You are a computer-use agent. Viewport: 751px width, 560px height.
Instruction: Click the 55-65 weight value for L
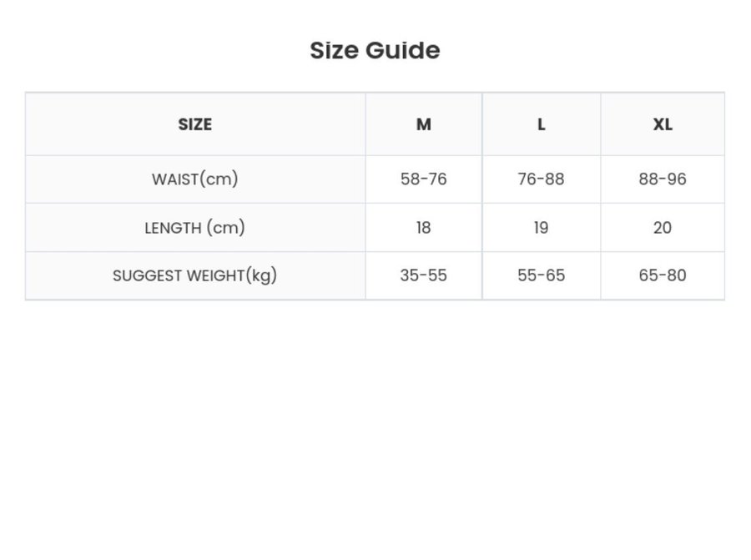[x=542, y=275]
